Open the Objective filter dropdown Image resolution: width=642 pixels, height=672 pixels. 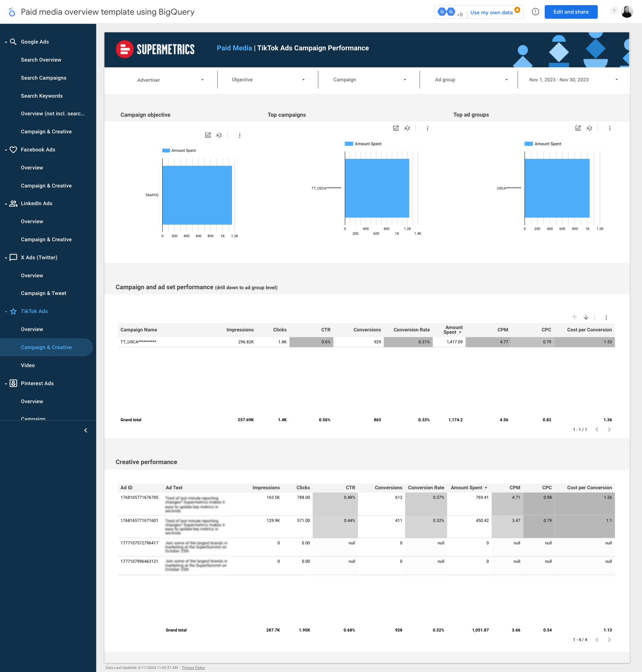(x=268, y=80)
